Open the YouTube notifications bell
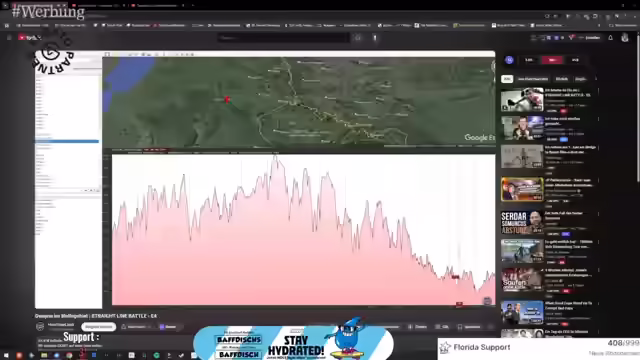Viewport: 640px width, 360px height. (x=611, y=38)
